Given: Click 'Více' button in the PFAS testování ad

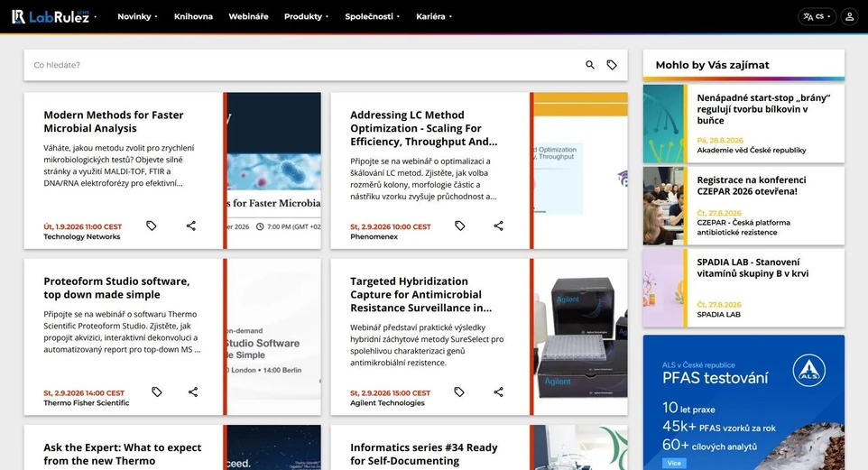Looking at the screenshot, I should [x=674, y=463].
